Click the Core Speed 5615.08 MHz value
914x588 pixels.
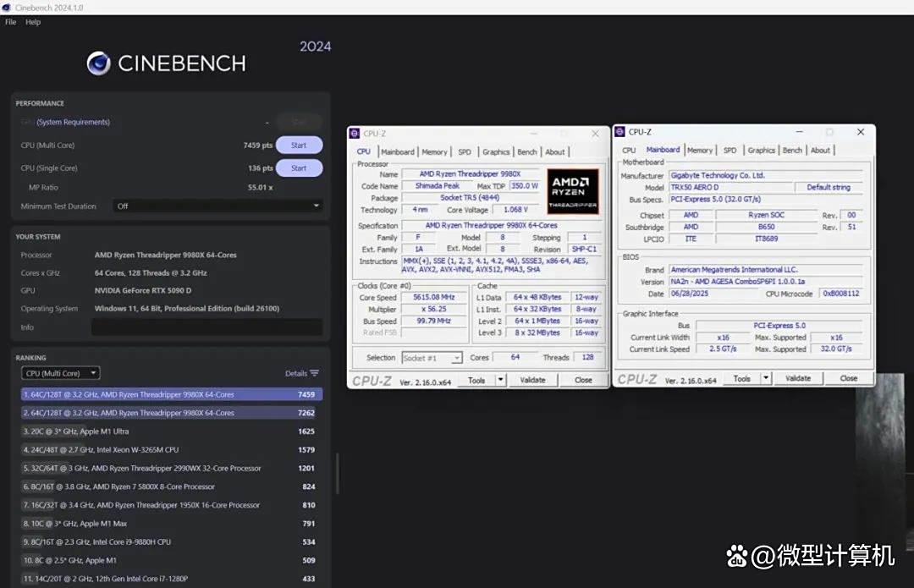pos(433,297)
